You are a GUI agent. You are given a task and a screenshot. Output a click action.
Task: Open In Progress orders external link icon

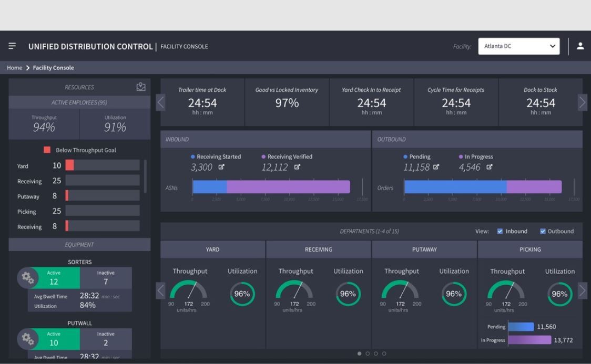(x=490, y=167)
